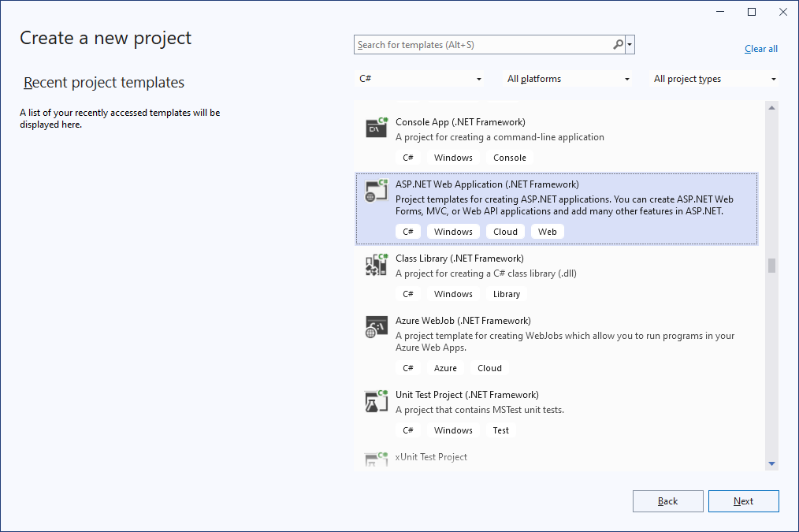This screenshot has width=799, height=532.
Task: Open the search history dropdown arrow
Action: pyautogui.click(x=630, y=44)
